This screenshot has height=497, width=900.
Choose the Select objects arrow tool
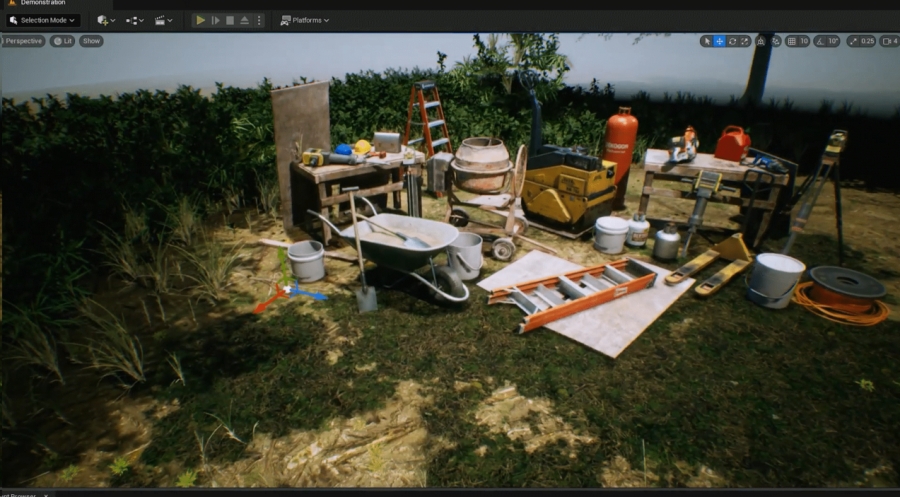(705, 41)
